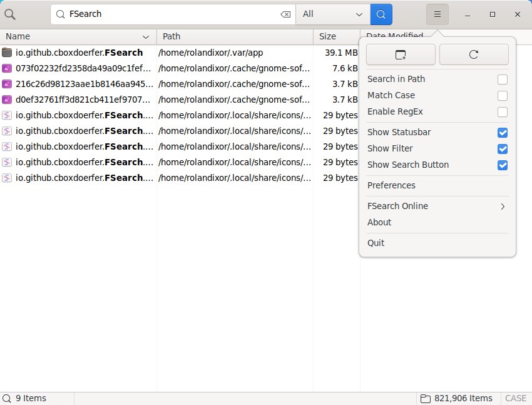
Task: Expand the FSearch Online submenu
Action: click(438, 206)
